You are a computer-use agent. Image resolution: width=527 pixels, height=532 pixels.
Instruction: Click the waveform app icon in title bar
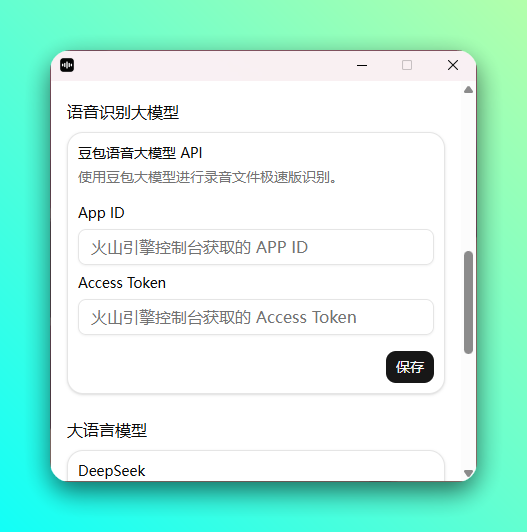pyautogui.click(x=67, y=65)
